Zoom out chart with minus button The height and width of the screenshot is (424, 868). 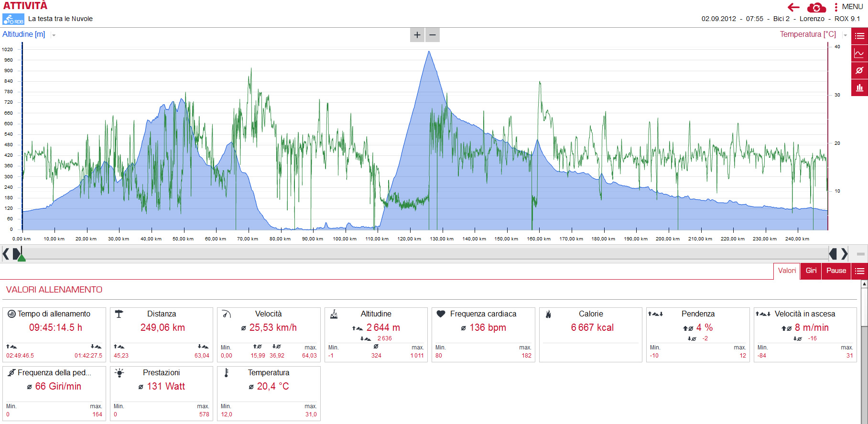click(433, 35)
